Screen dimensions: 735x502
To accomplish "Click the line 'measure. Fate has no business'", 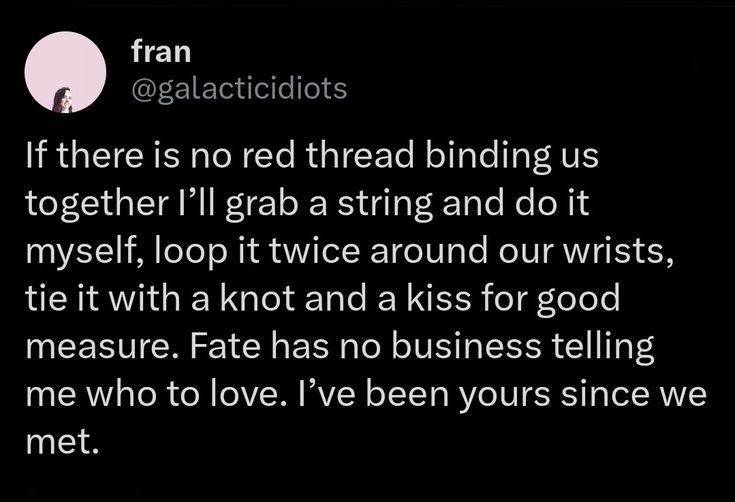I will click(340, 347).
